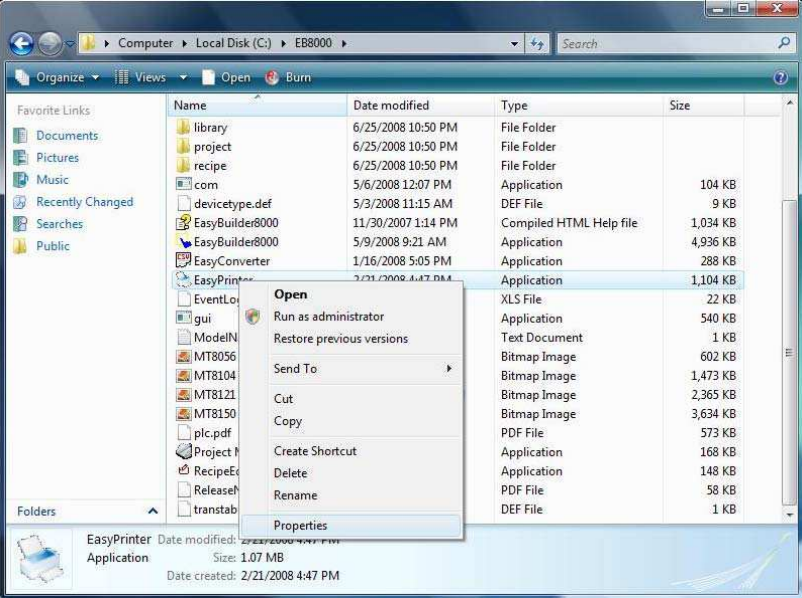Open the Organize dropdown menu
This screenshot has width=802, height=598.
(57, 77)
